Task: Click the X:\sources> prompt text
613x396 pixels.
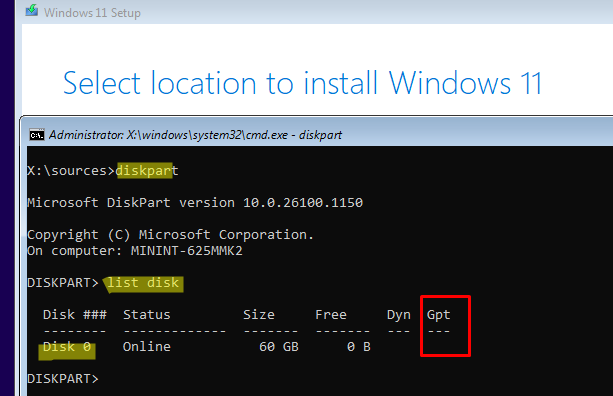Action: click(71, 171)
